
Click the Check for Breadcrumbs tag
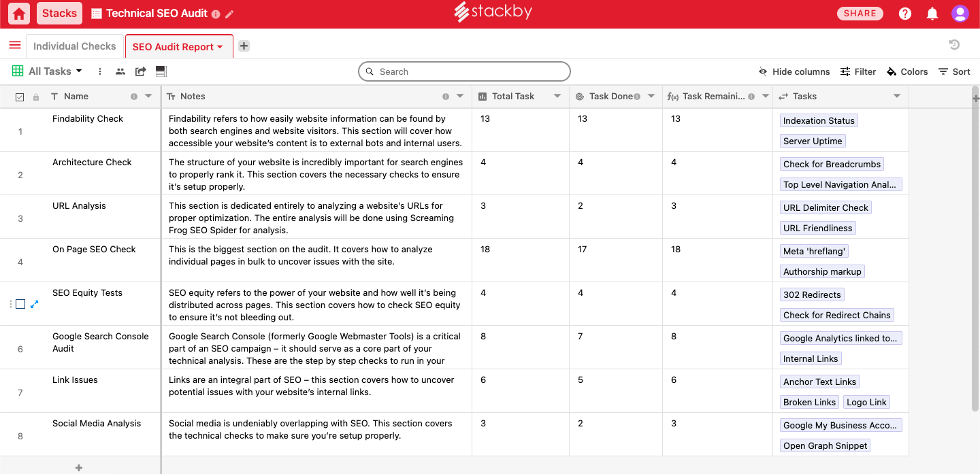tap(832, 164)
